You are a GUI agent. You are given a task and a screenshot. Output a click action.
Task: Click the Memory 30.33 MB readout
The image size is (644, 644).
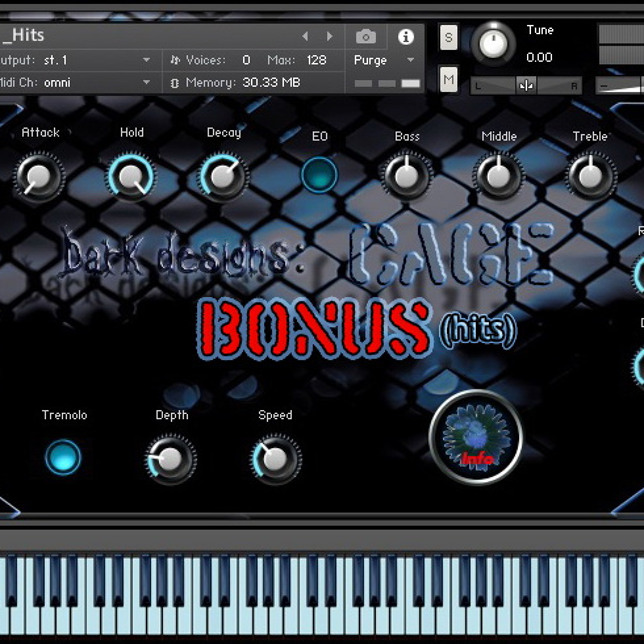tap(271, 83)
